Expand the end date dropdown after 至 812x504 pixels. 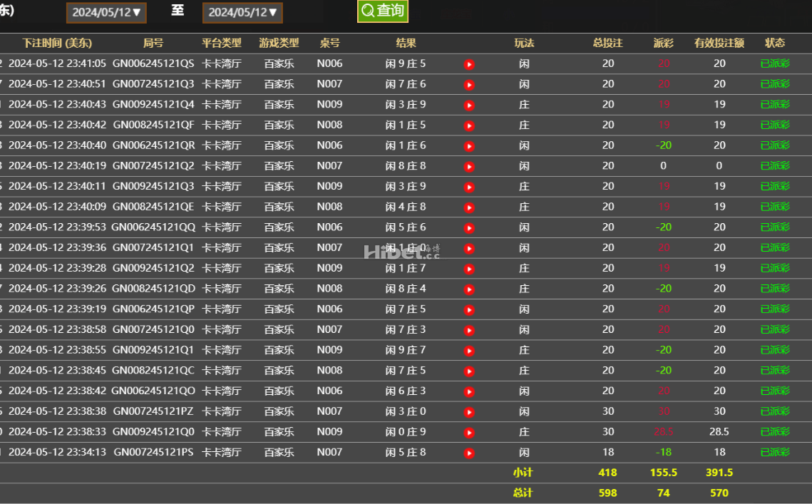click(x=242, y=12)
